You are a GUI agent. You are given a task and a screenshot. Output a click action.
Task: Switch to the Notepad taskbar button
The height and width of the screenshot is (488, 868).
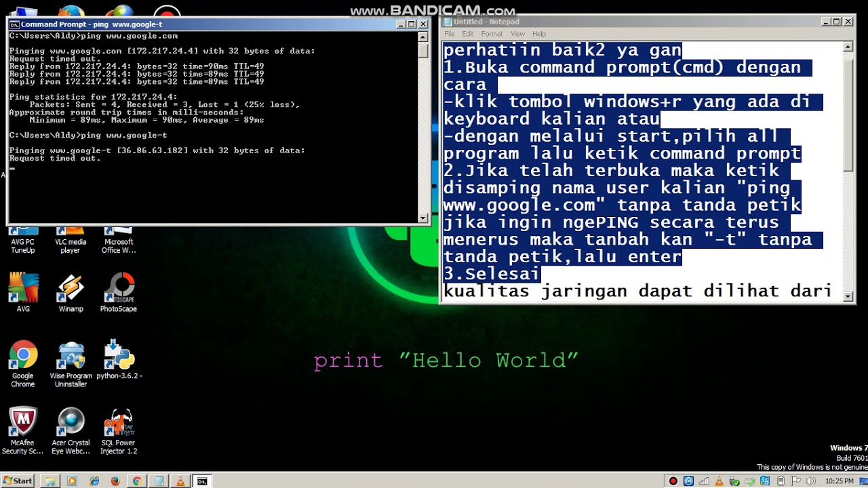pos(159,481)
